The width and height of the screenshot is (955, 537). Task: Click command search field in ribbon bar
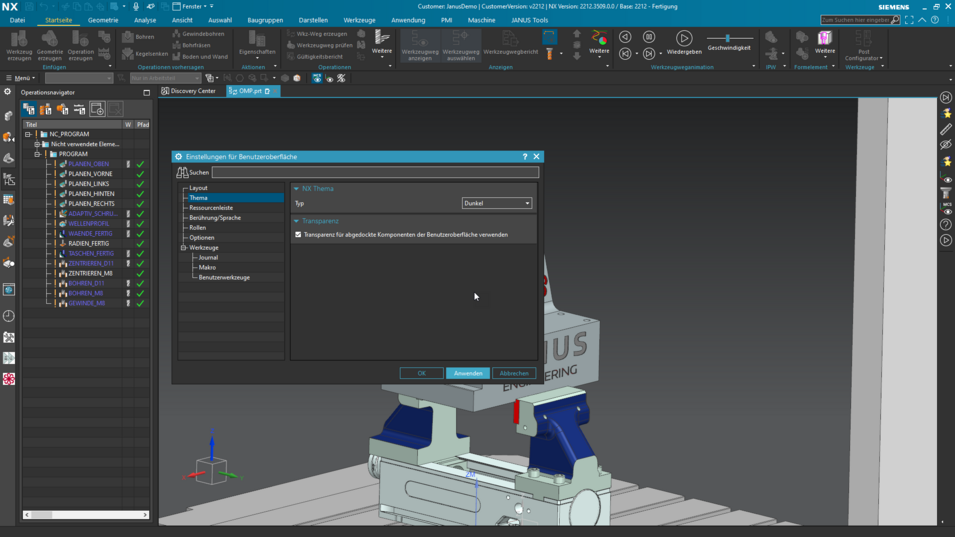coord(859,20)
